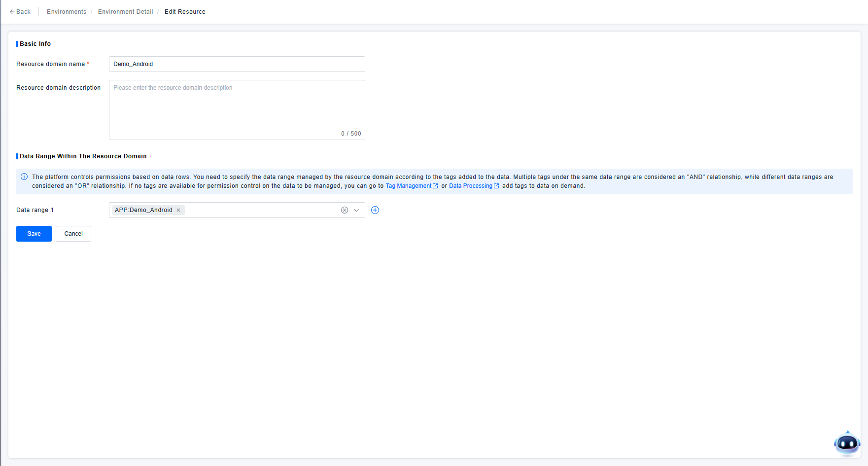Viewport: 868px width, 466px height.
Task: Save the resource changes
Action: 34,234
